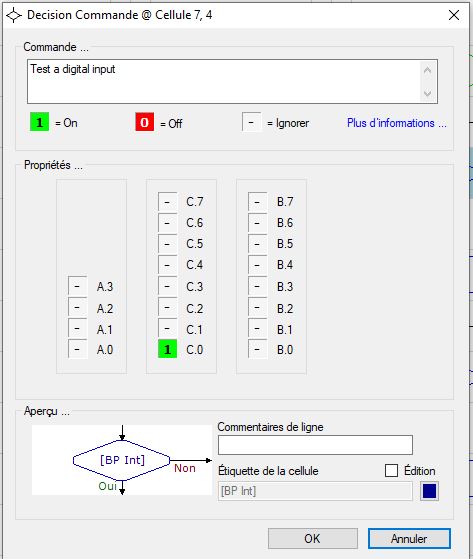Screen dimensions: 473x559
Task: Click the command description scroll up arrow
Action: [427, 70]
